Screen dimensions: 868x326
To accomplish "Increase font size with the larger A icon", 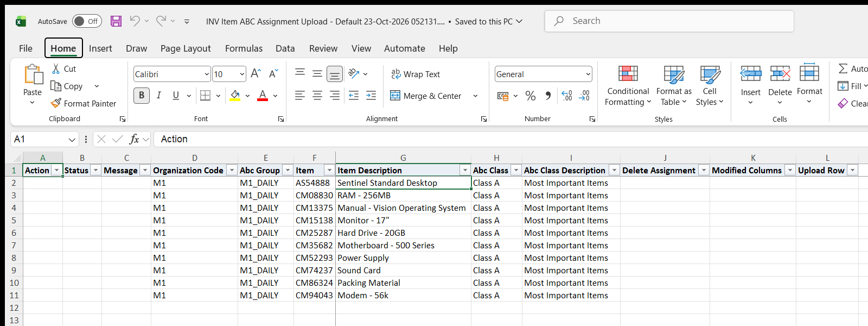I will coord(256,73).
